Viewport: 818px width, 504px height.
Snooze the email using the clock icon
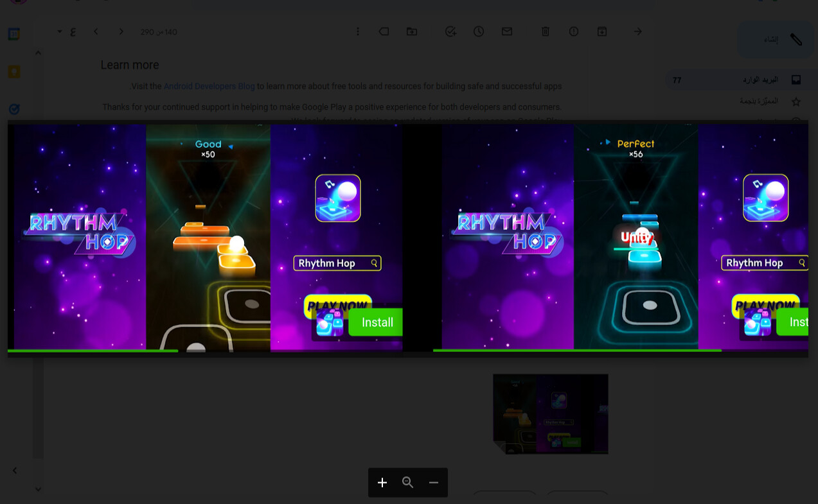479,31
